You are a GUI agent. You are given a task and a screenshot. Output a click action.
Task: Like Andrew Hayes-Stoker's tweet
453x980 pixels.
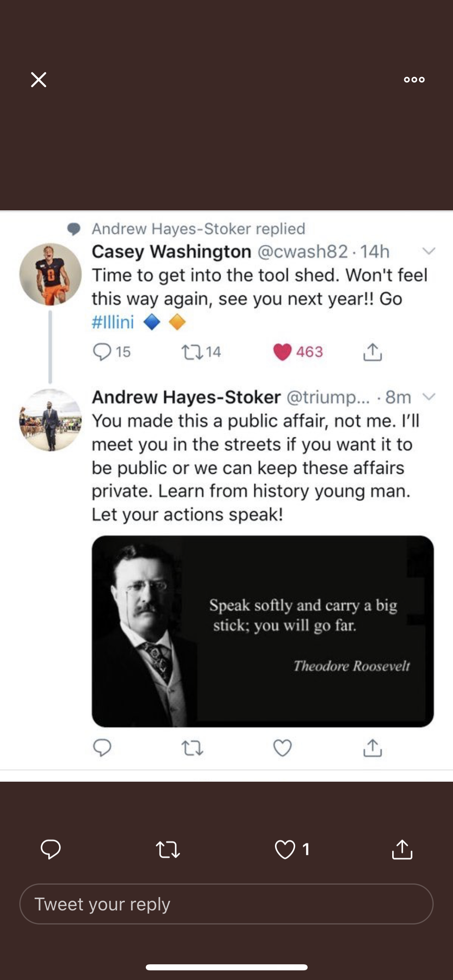click(282, 748)
